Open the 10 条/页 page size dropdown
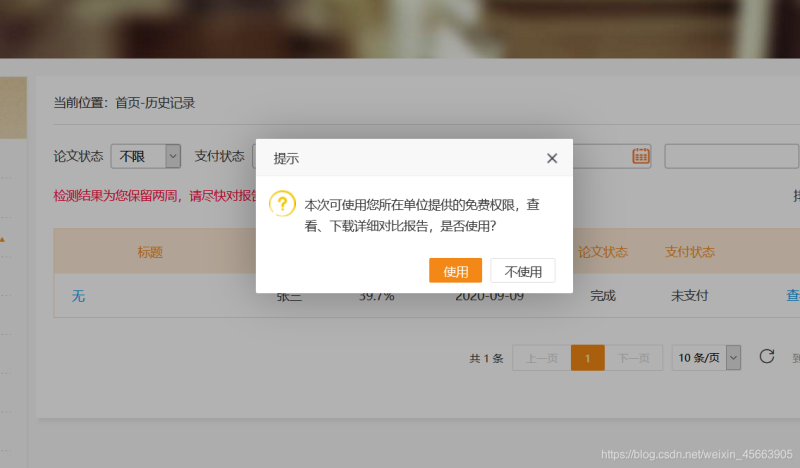Image resolution: width=800 pixels, height=468 pixels. pyautogui.click(x=706, y=358)
